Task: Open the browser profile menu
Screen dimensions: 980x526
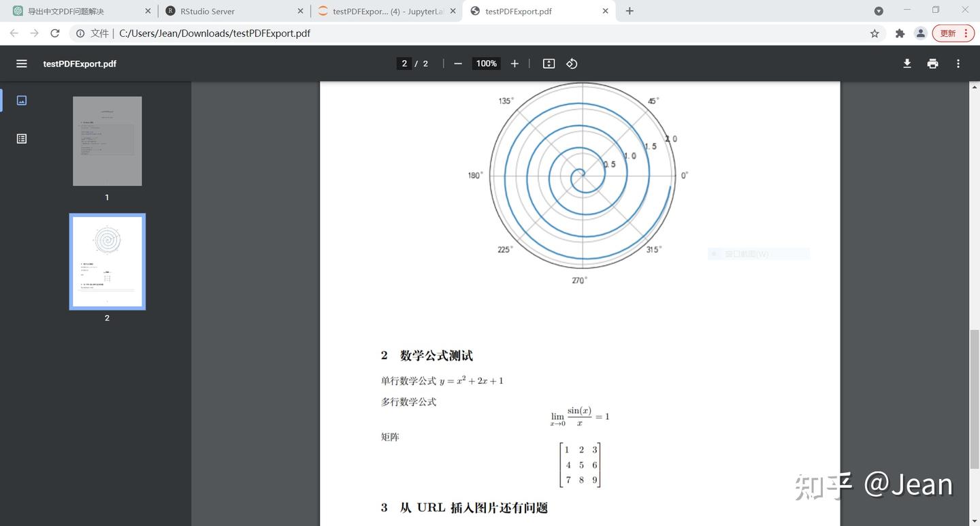Action: 921,33
